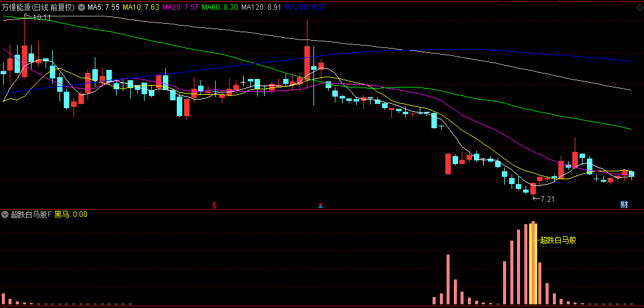The height and width of the screenshot is (308, 644).
Task: Expand the 超跌白马股F indicator dropdown arrow
Action: click(x=5, y=214)
